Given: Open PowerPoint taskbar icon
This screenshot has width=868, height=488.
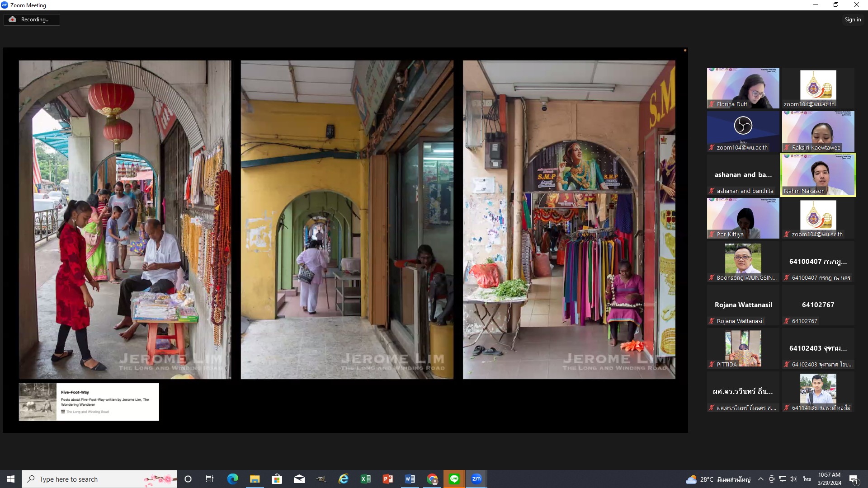Looking at the screenshot, I should point(388,479).
